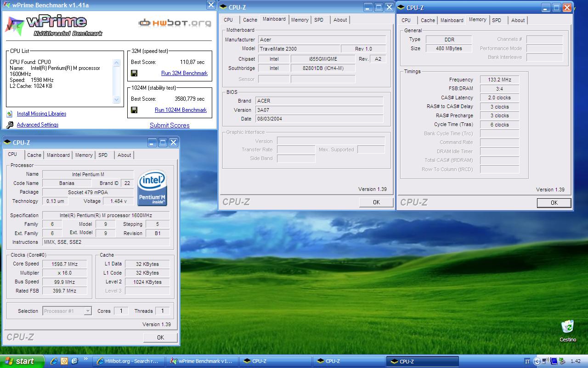Select CPU tab in Mainboard CPU-Z window

click(228, 20)
